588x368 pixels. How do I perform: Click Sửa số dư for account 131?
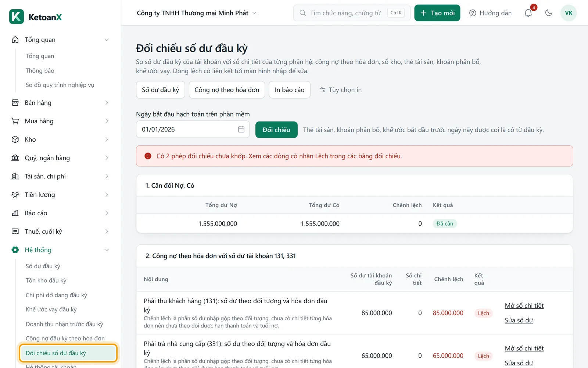point(519,320)
